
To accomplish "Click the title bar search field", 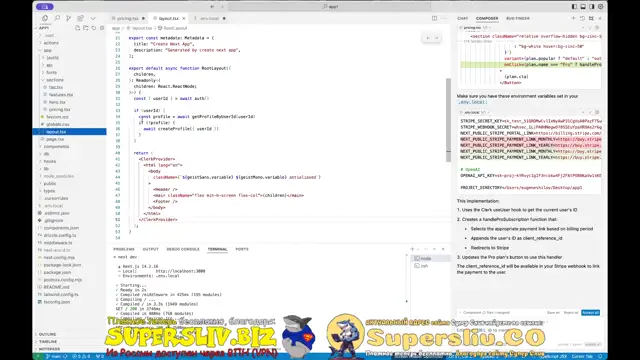I will [x=329, y=7].
